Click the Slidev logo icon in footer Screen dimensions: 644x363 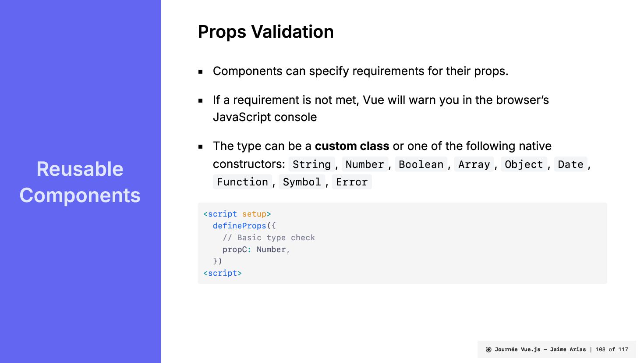coord(488,349)
